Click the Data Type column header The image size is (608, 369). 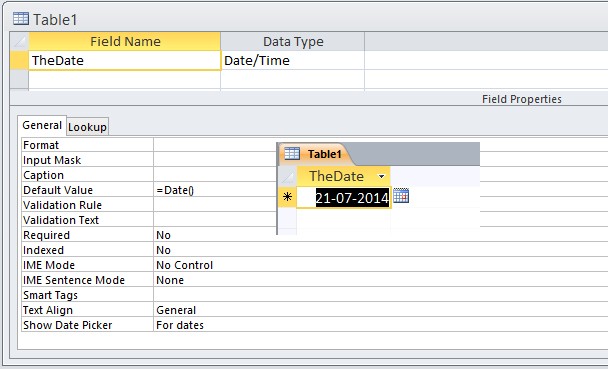pyautogui.click(x=292, y=41)
